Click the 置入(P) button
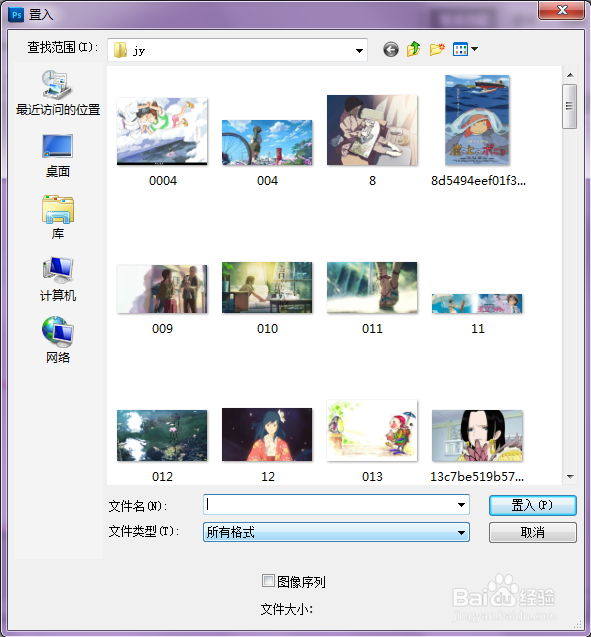591x637 pixels. point(533,505)
